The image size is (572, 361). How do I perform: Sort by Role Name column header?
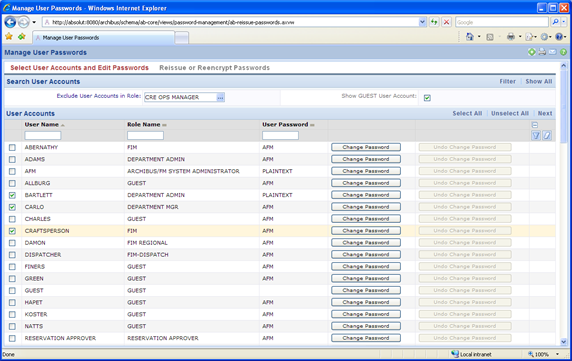(x=144, y=125)
